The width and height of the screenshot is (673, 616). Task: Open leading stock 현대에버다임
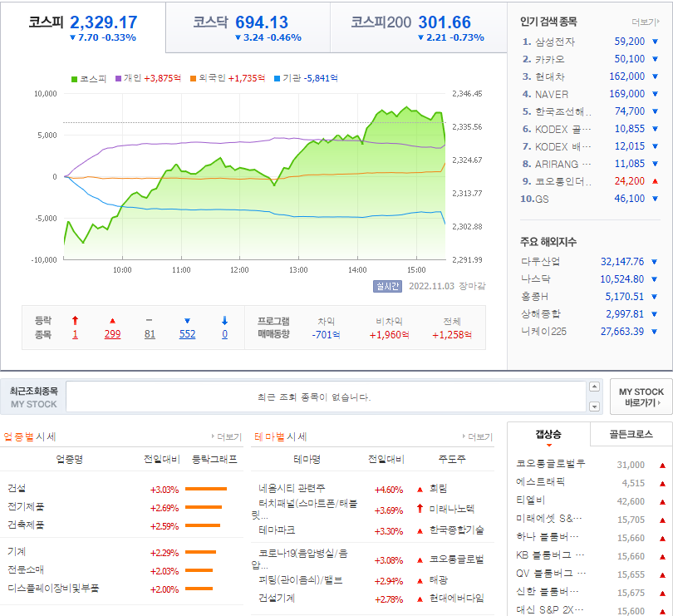(x=457, y=598)
